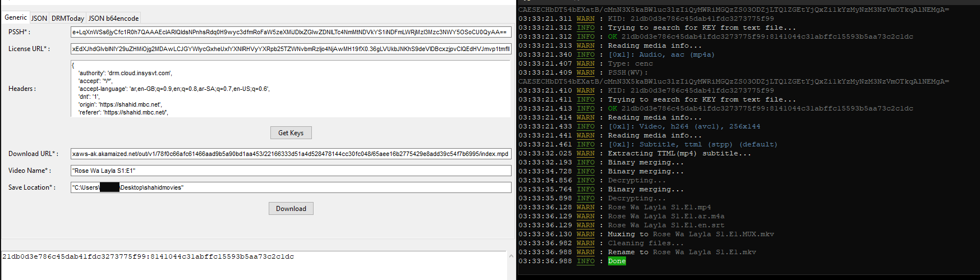980x280 pixels.
Task: Click the extracted key output box
Action: pyautogui.click(x=254, y=265)
